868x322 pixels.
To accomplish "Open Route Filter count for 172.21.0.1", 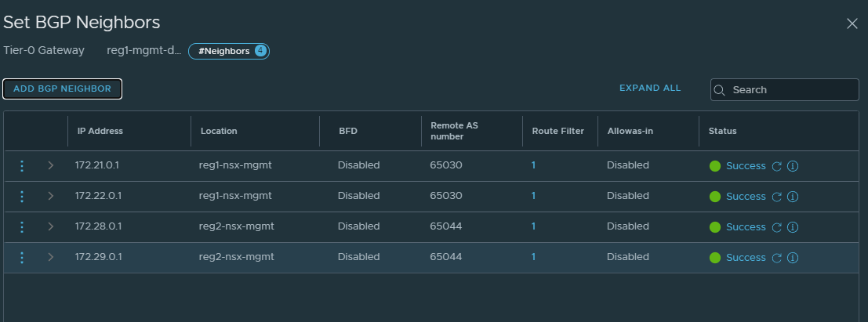I will pyautogui.click(x=533, y=165).
